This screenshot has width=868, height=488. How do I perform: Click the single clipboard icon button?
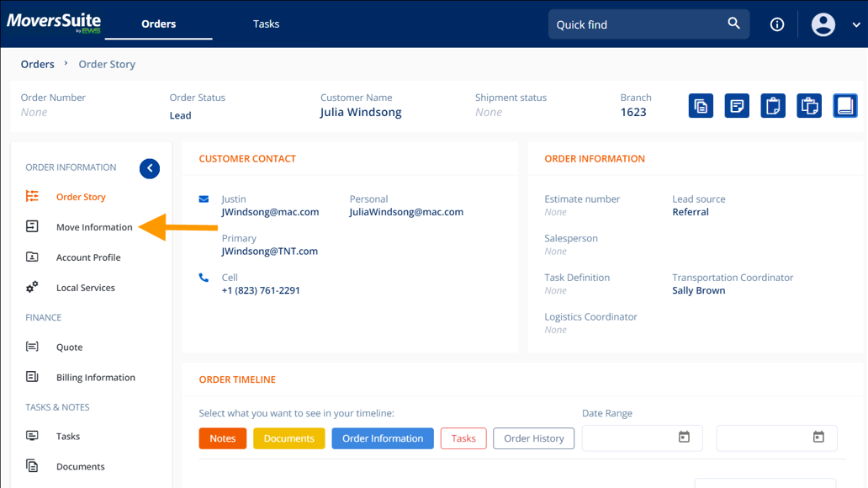(773, 106)
